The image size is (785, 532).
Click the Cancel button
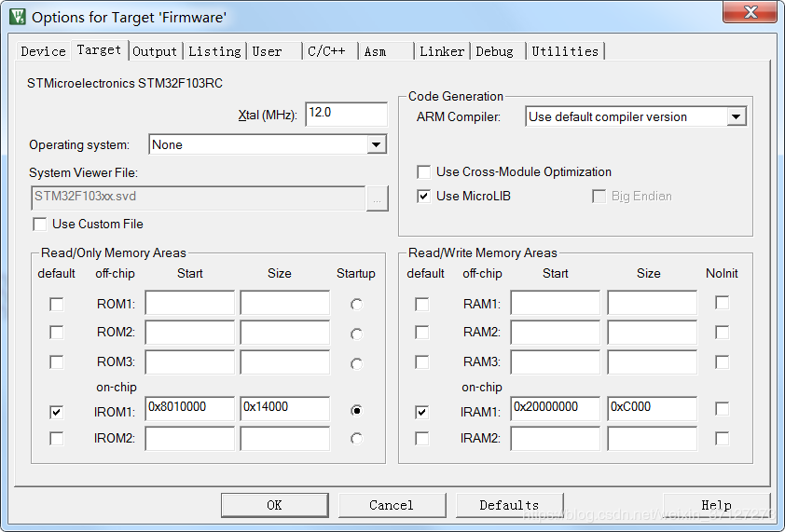(x=392, y=505)
